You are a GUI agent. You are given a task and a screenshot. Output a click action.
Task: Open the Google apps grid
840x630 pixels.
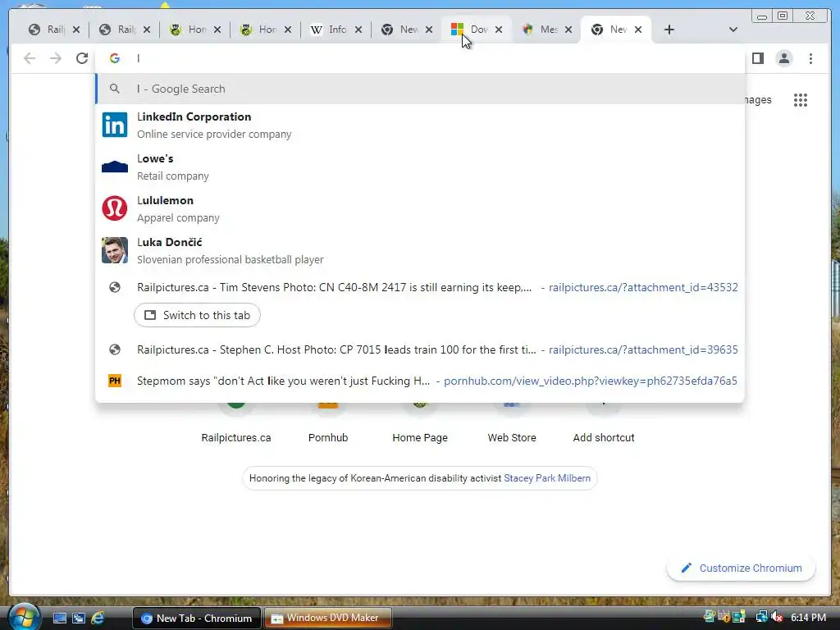[801, 99]
